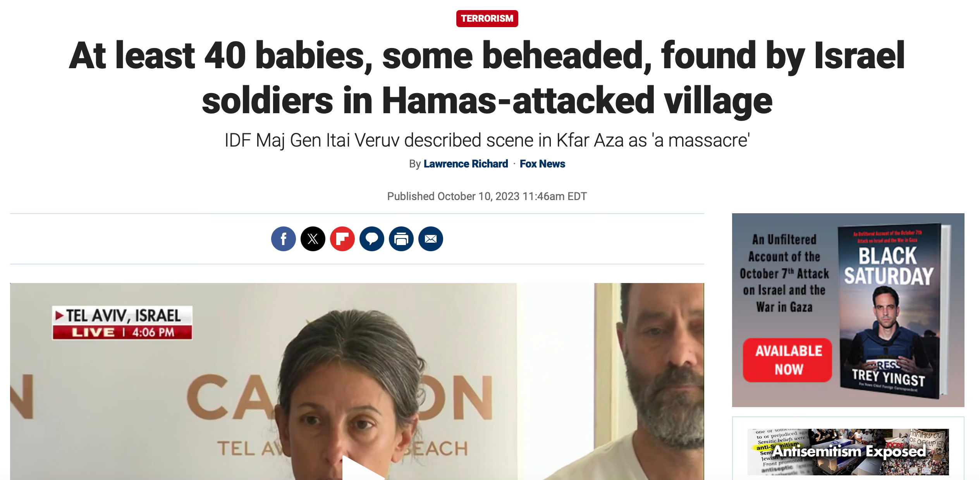This screenshot has width=980, height=480.
Task: Play the video in Tel Aviv clip
Action: coord(361,469)
